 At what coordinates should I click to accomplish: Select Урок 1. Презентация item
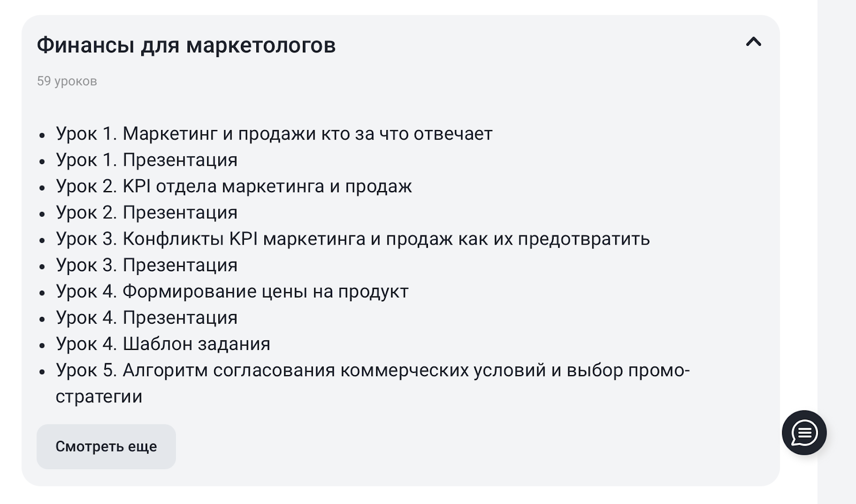147,160
